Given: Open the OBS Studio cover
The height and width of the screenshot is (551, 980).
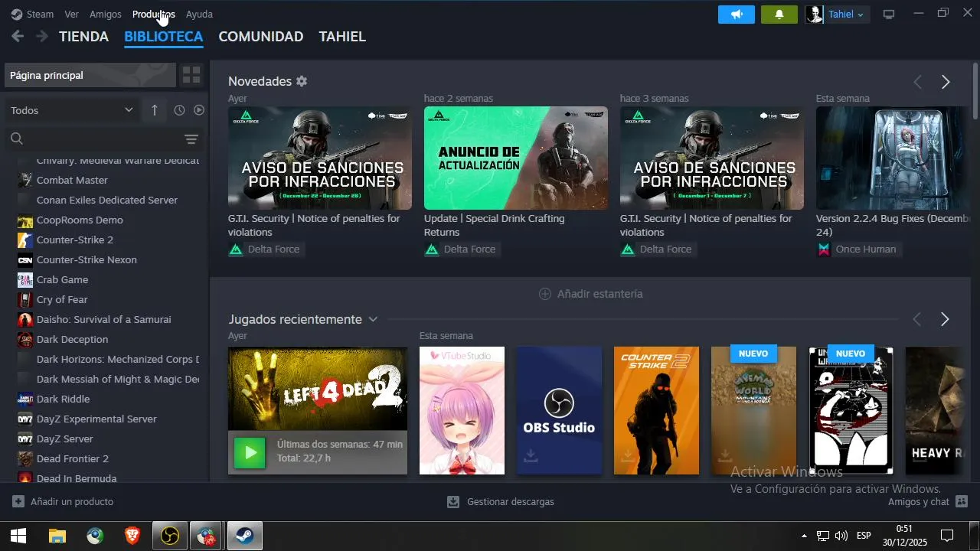Looking at the screenshot, I should click(x=559, y=410).
